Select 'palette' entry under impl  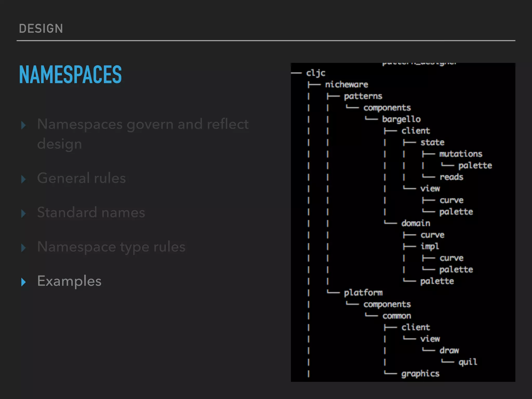coord(456,270)
